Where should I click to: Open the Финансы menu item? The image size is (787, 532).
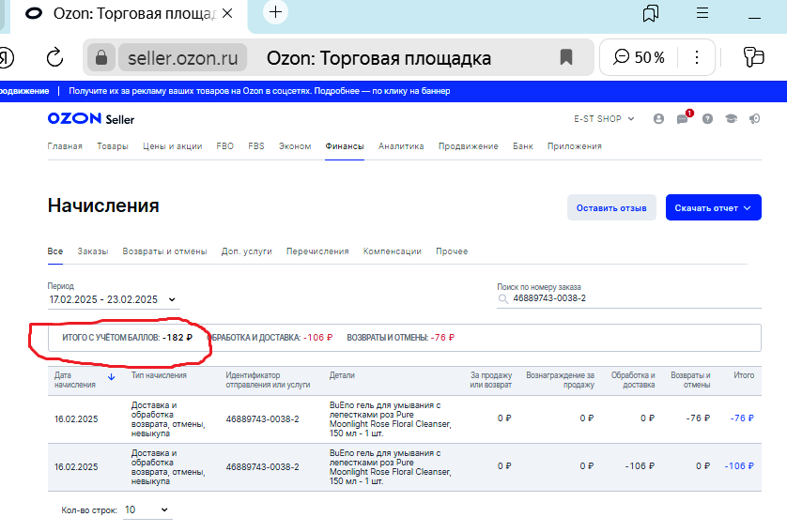345,146
